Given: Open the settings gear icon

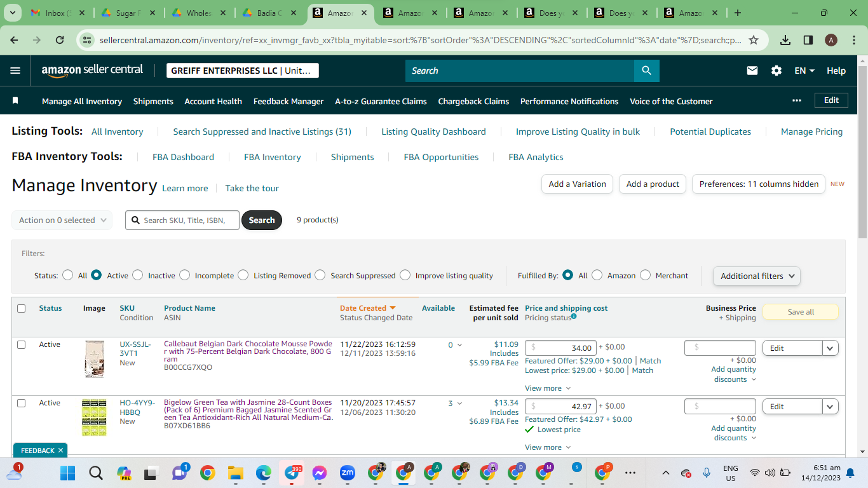Looking at the screenshot, I should [776, 71].
